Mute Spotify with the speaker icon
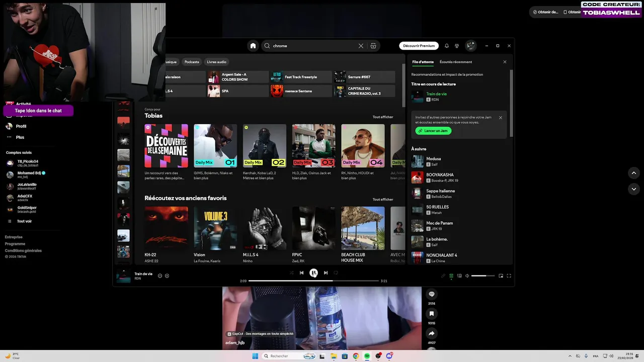 click(467, 276)
